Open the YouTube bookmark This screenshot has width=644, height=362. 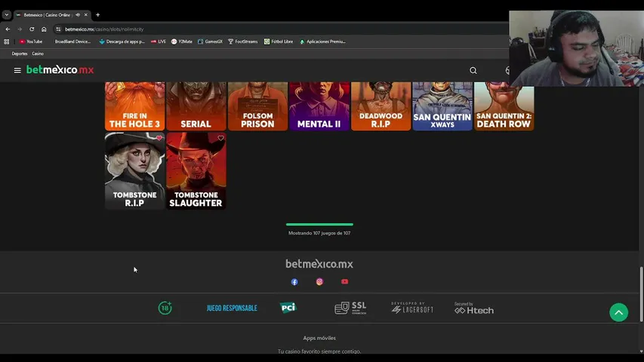(31, 41)
